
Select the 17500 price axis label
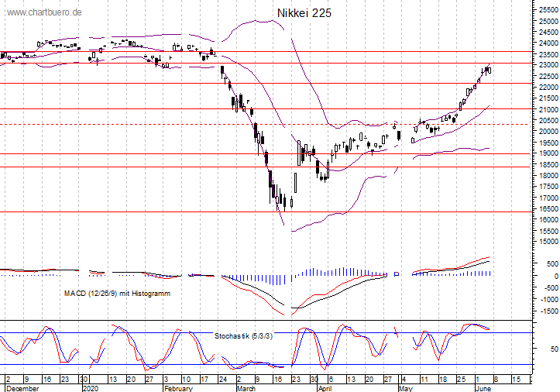(548, 187)
